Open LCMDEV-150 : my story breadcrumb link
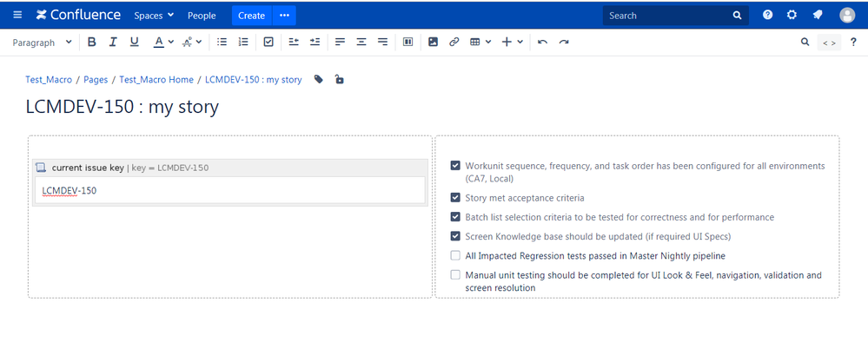 coord(254,80)
